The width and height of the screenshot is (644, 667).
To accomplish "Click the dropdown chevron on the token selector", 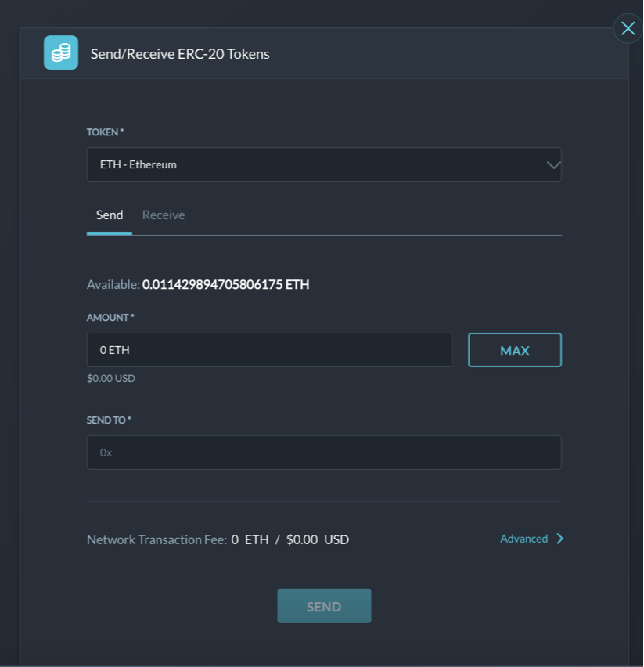I will (553, 164).
